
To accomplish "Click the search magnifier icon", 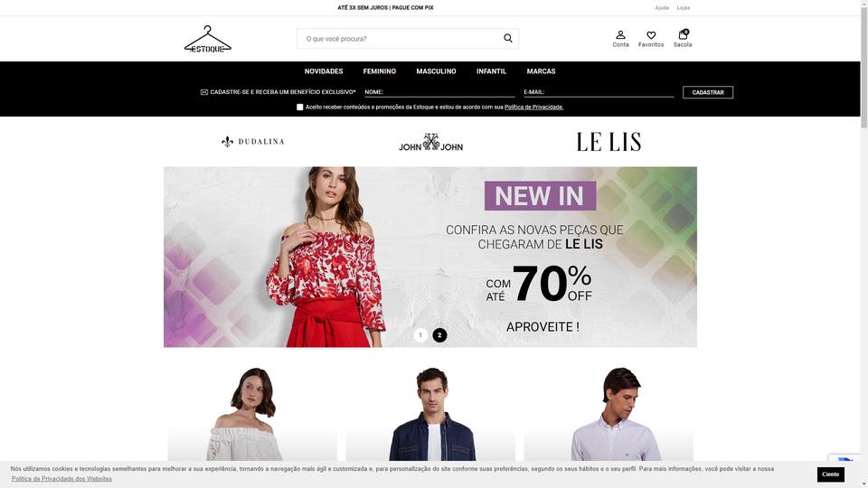I will click(507, 38).
